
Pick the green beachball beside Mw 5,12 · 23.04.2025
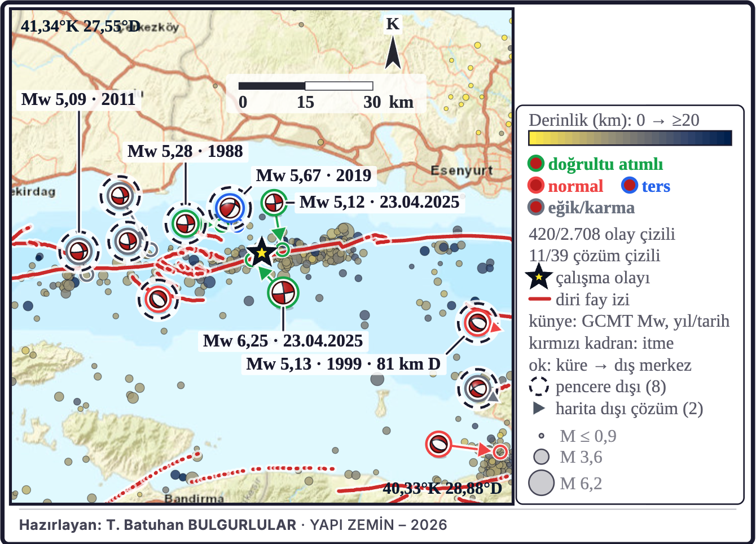274,202
